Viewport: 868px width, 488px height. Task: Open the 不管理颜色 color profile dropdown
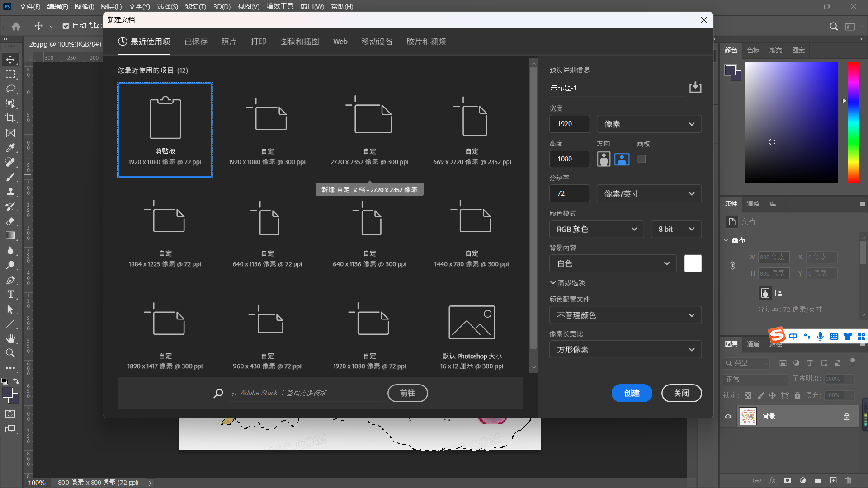(x=625, y=315)
